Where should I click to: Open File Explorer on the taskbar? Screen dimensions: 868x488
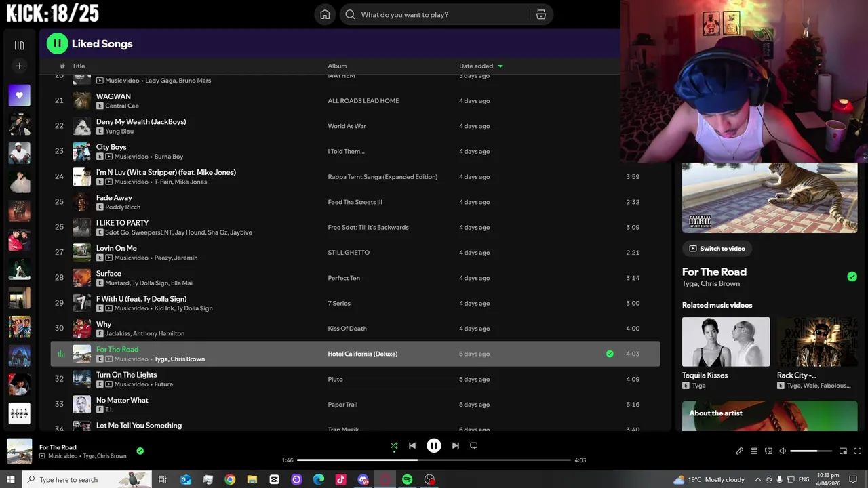click(x=252, y=479)
